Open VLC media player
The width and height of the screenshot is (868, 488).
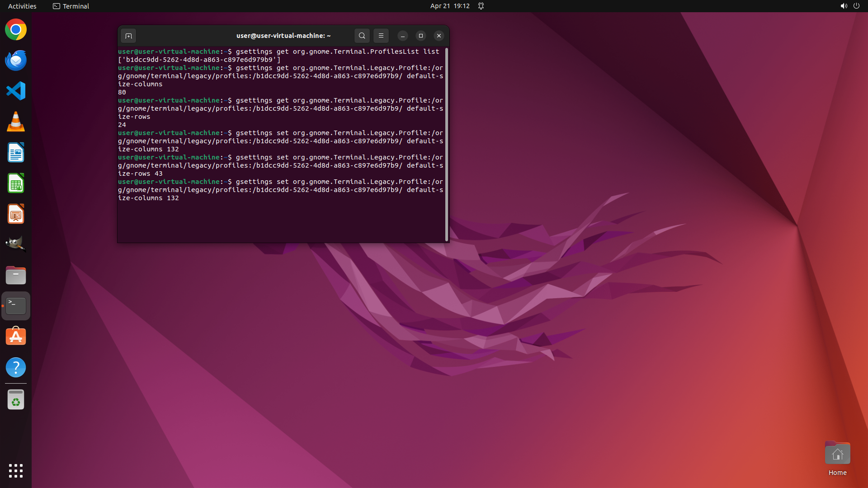[16, 122]
